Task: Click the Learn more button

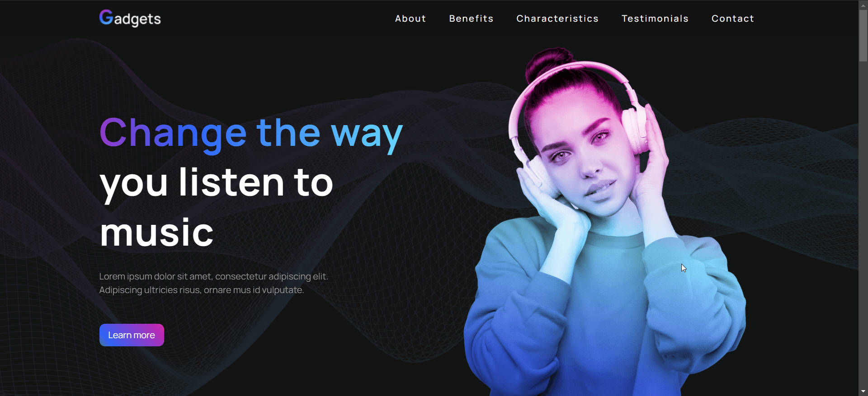Action: (x=132, y=335)
